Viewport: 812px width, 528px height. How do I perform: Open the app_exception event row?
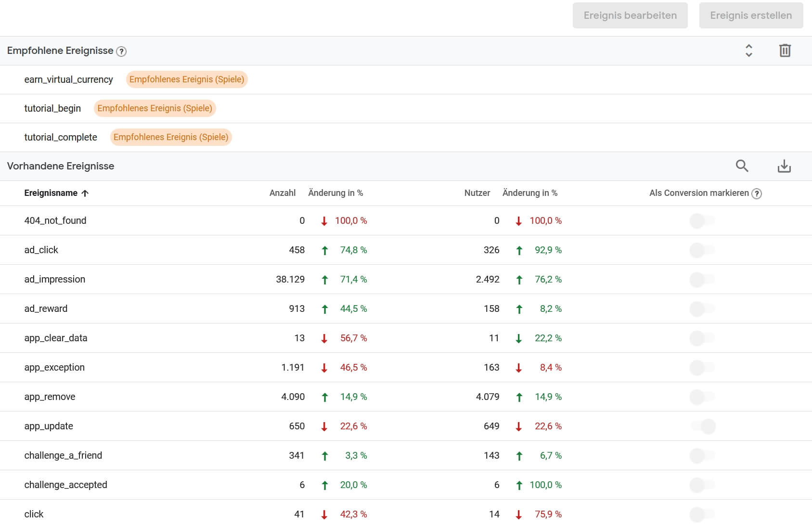(54, 368)
